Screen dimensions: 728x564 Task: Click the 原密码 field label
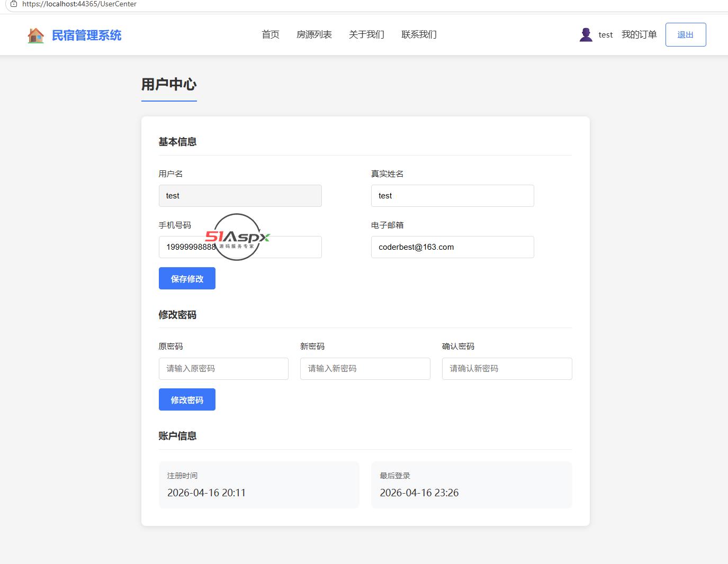click(x=170, y=346)
